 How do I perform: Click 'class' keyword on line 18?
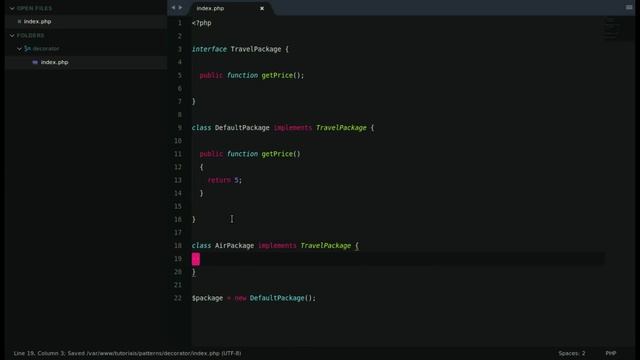(x=202, y=246)
